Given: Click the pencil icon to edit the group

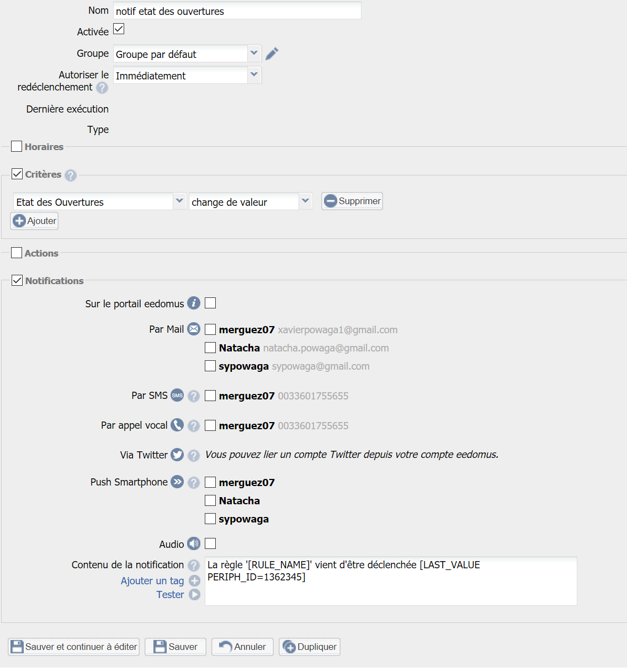Looking at the screenshot, I should pyautogui.click(x=272, y=54).
